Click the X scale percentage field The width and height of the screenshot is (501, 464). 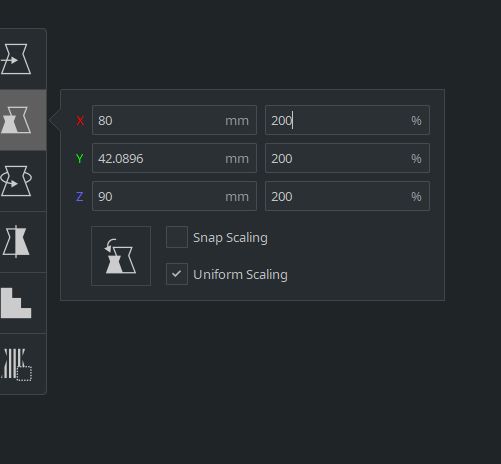[347, 120]
